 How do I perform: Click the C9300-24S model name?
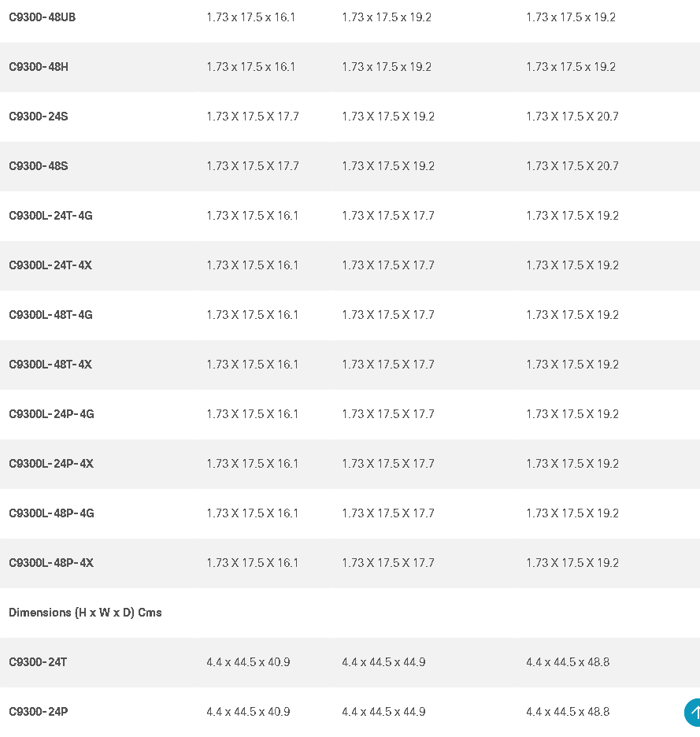[39, 117]
